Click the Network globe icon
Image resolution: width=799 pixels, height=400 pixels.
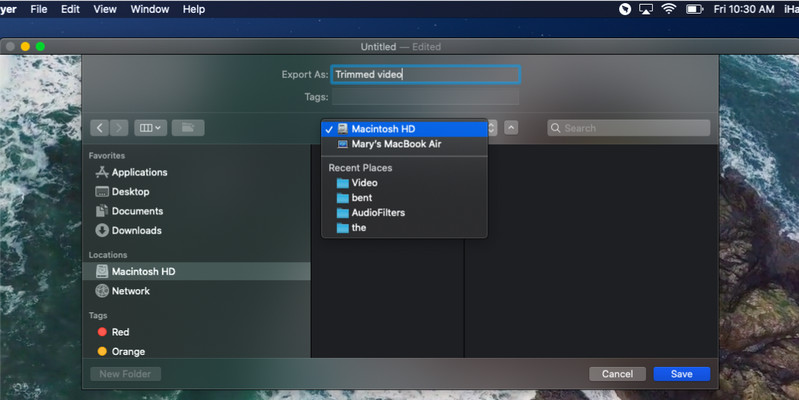102,291
